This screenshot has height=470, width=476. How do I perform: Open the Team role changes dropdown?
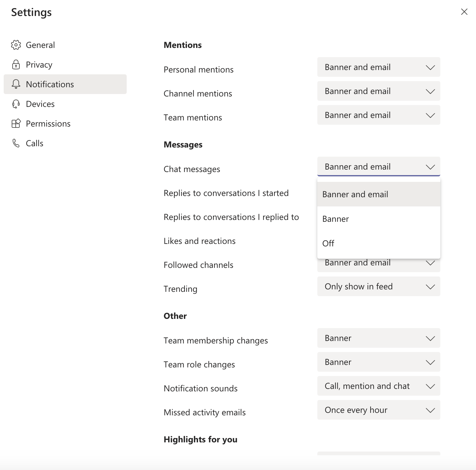(379, 362)
